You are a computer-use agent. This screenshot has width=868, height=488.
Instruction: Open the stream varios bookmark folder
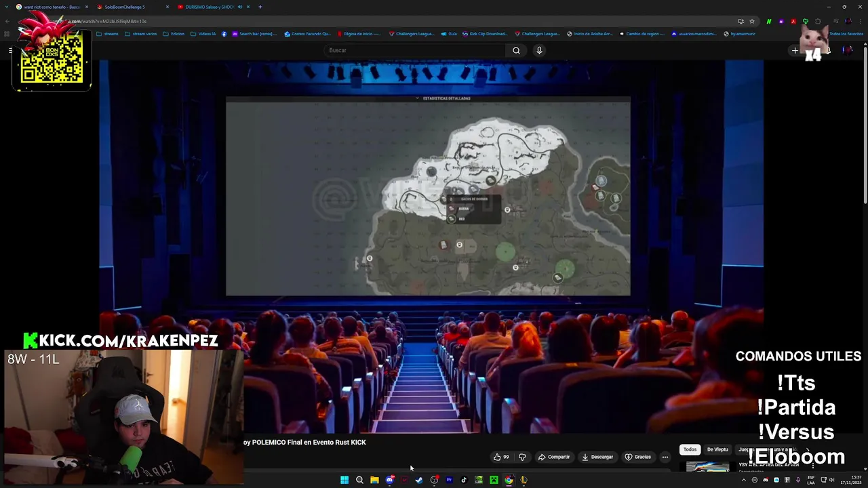[x=141, y=33]
